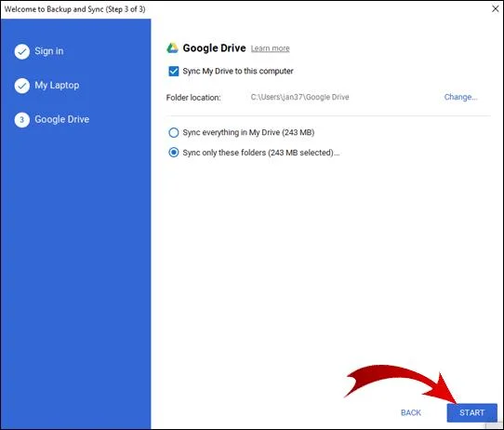Click the step 3 number circle icon

tap(22, 120)
